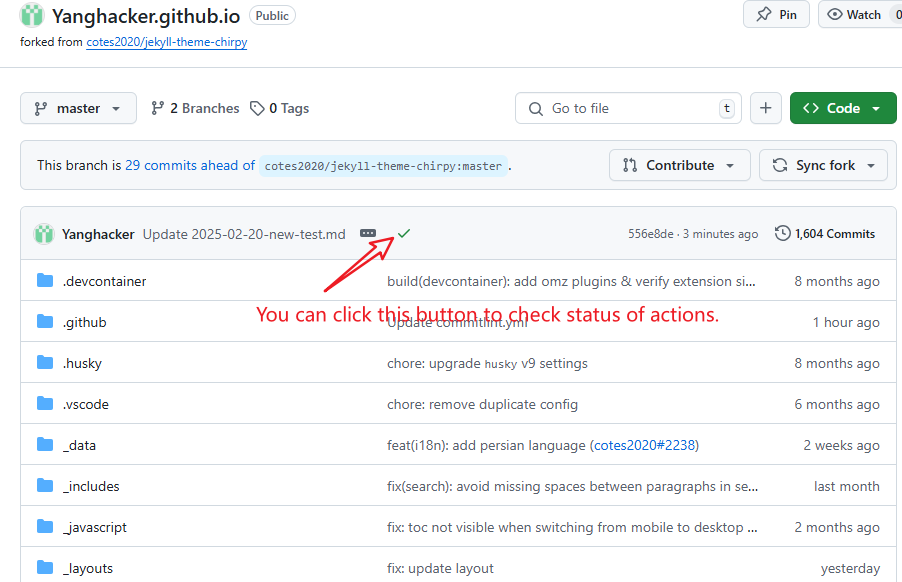The height and width of the screenshot is (582, 902).
Task: Click the Watch repository button
Action: [x=860, y=14]
